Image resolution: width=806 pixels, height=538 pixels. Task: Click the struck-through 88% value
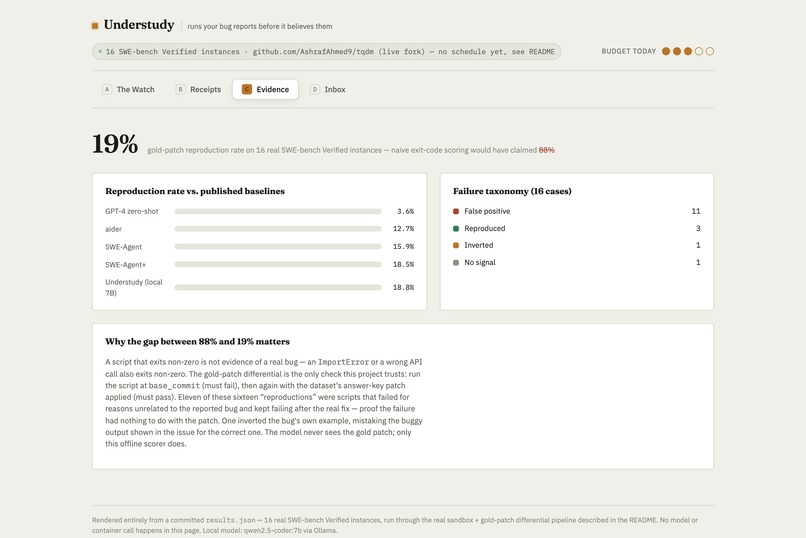pyautogui.click(x=546, y=150)
